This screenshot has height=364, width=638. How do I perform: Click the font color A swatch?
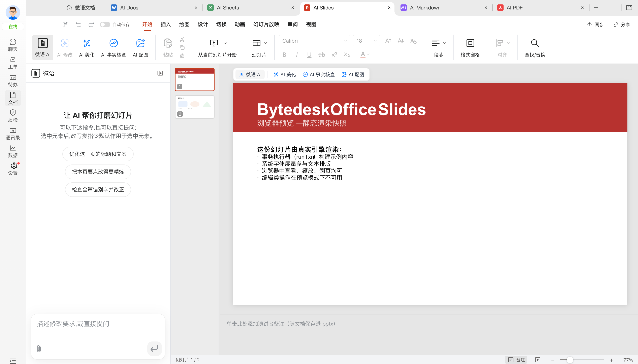[x=363, y=54]
